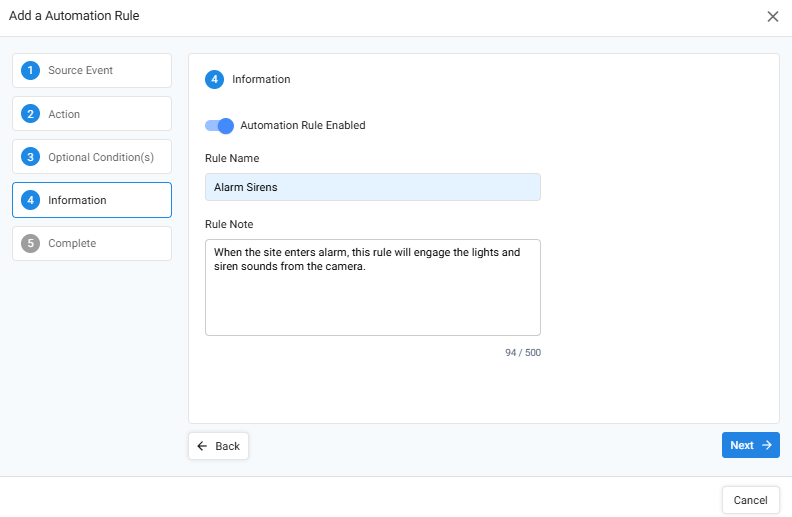Select the Optional Condition(s) step
The image size is (792, 517).
pyautogui.click(x=92, y=157)
